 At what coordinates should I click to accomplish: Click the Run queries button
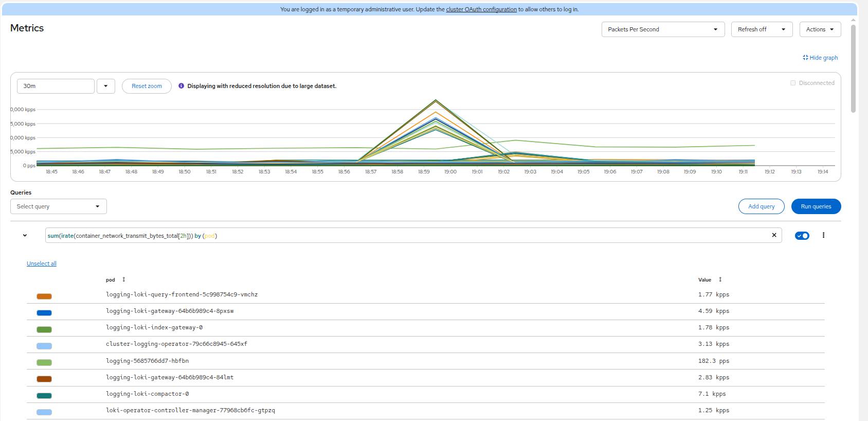pos(816,206)
